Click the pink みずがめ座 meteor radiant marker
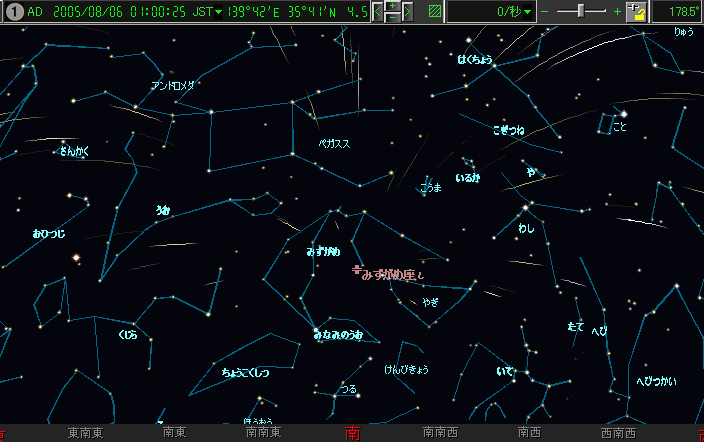 (356, 269)
